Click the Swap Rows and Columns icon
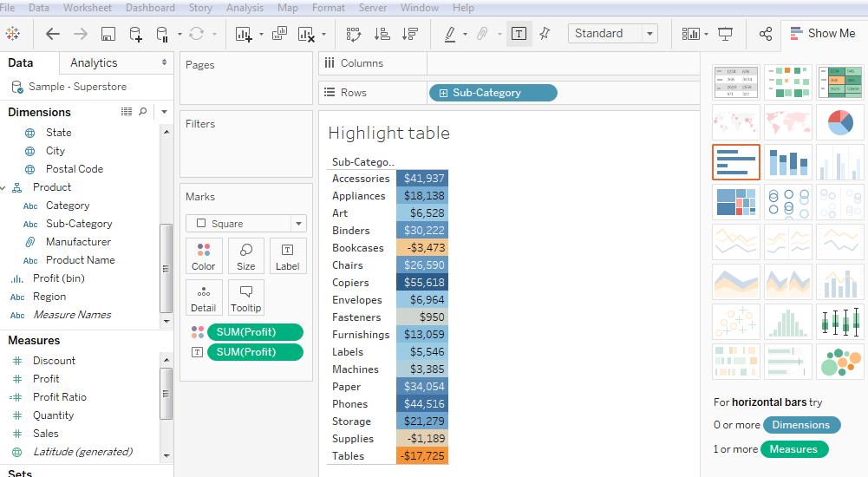Viewport: 868px width, 477px height. click(353, 34)
